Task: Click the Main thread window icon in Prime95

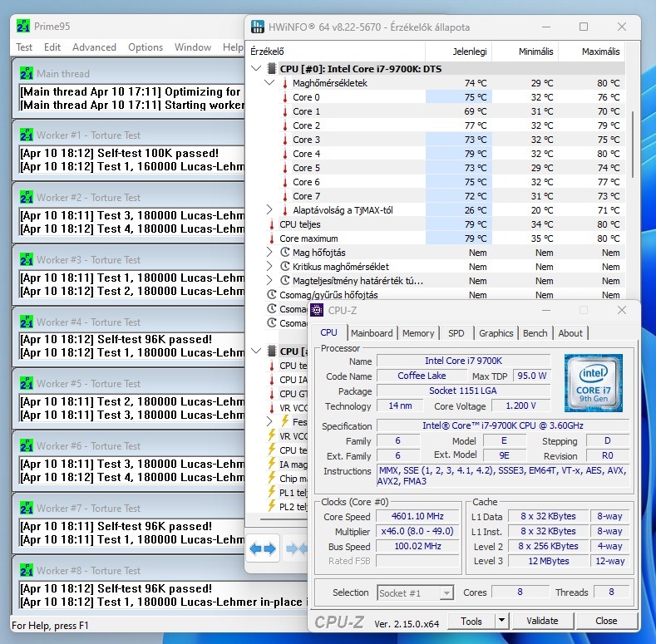Action: [x=27, y=74]
